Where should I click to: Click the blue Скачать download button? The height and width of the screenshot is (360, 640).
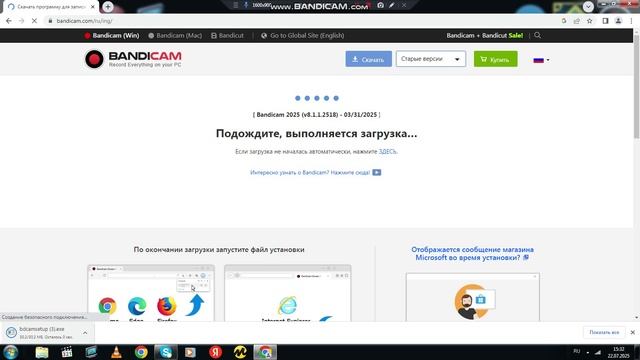[x=369, y=59]
